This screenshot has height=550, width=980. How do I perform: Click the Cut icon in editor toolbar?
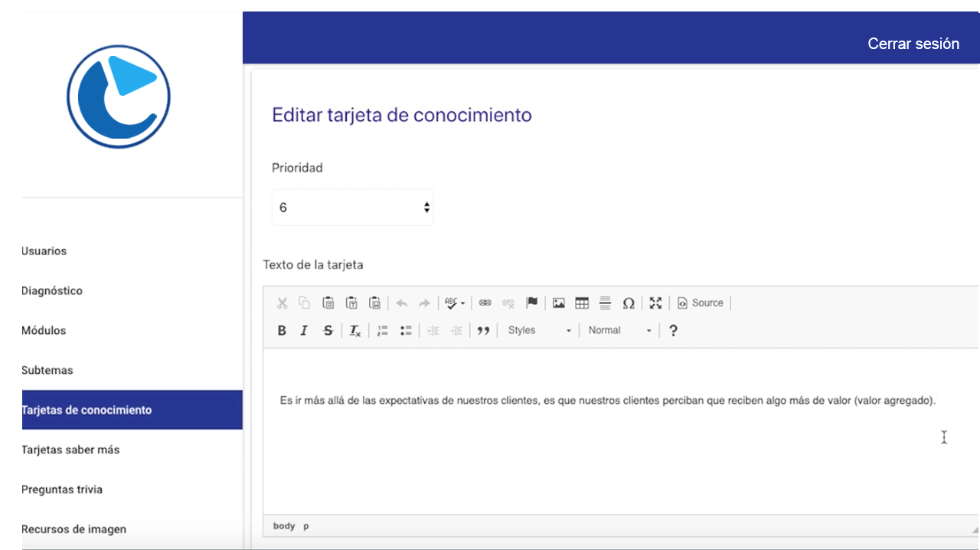coord(282,303)
